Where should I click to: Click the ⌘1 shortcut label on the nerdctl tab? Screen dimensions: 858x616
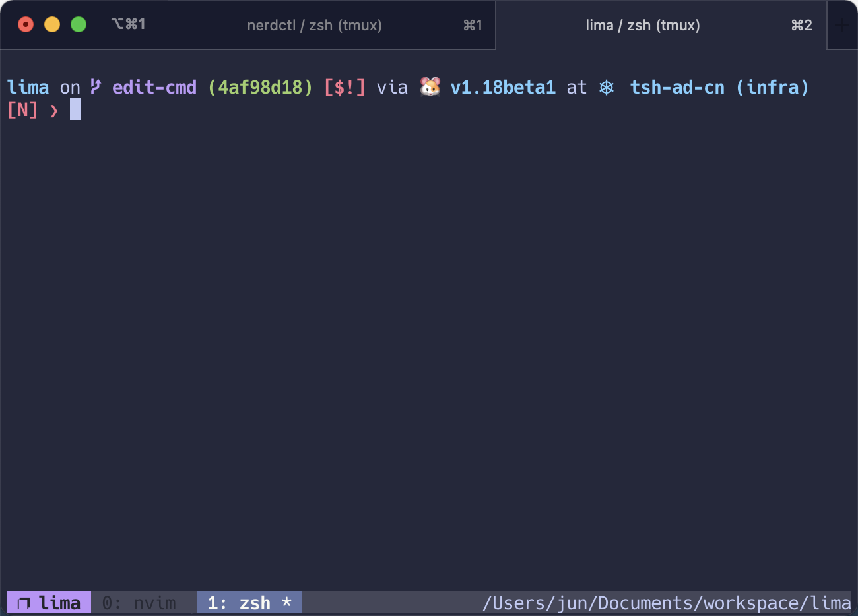[x=473, y=25]
